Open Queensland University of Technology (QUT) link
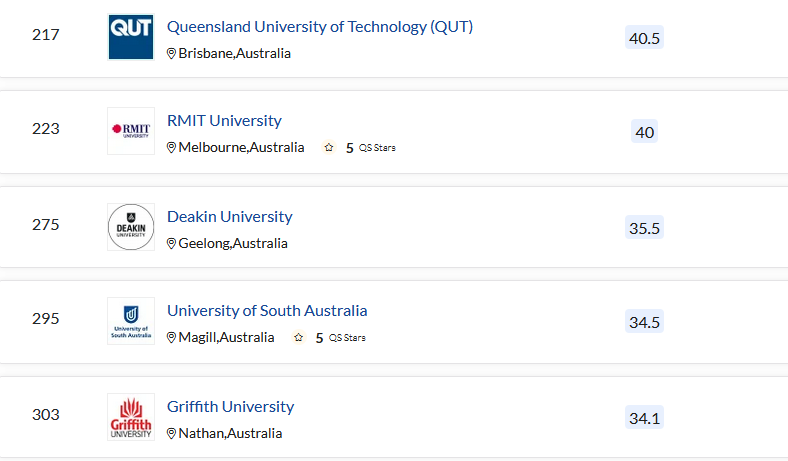The width and height of the screenshot is (788, 461). 320,27
